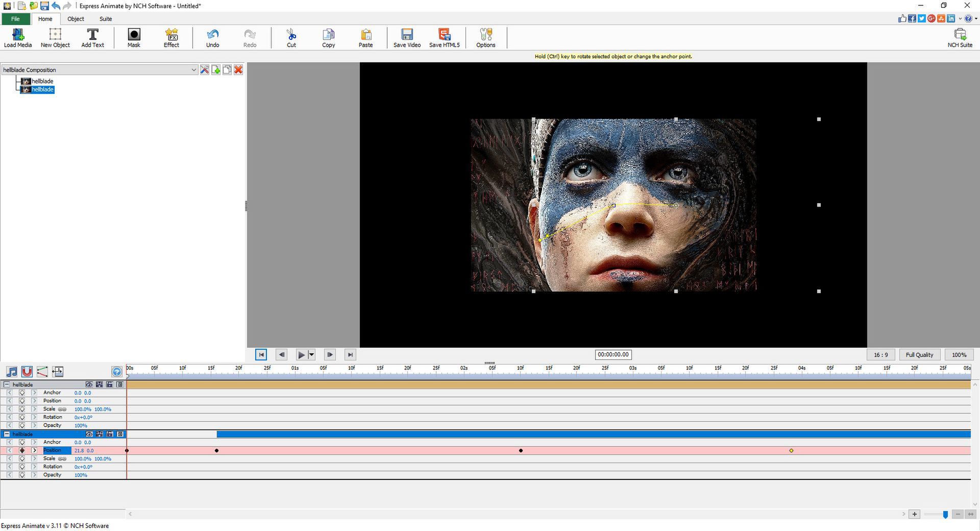Click the timeline zoom in plus button
Image resolution: width=980 pixels, height=531 pixels.
coord(915,514)
